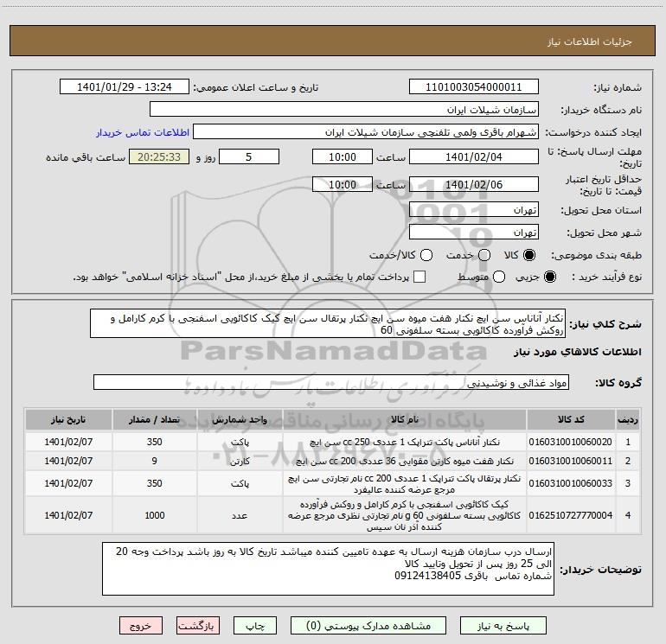
Task: Click the response deadline time field 10:00
Action: click(343, 156)
